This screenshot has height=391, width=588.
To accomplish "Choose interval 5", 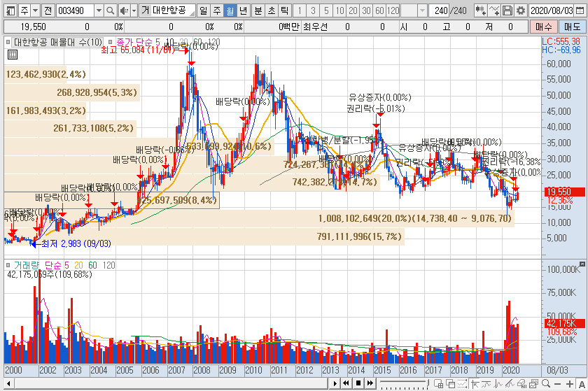I will pos(326,10).
